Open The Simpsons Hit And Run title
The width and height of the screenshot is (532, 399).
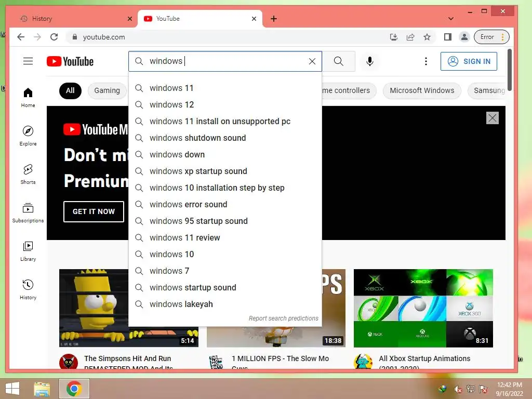(x=129, y=362)
